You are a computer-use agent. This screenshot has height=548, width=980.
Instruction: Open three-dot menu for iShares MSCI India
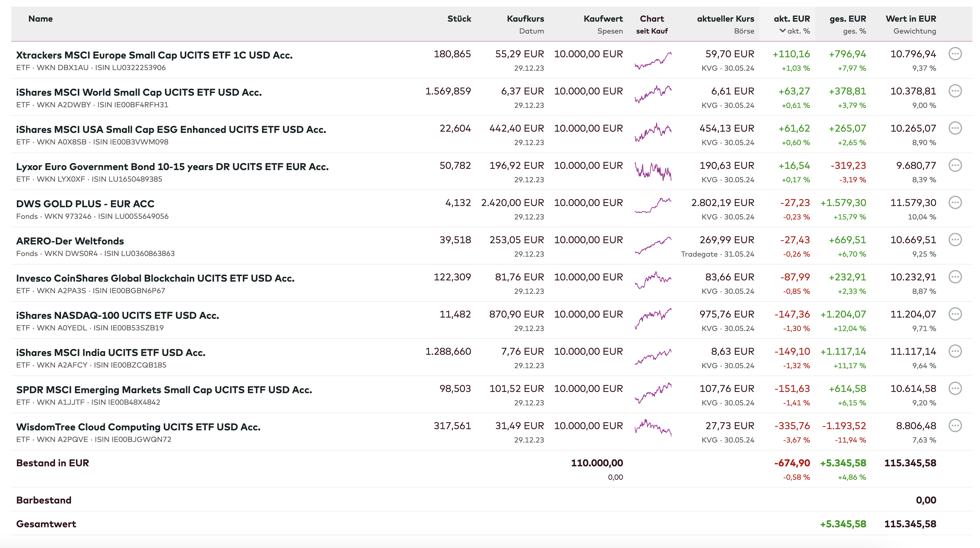pos(955,351)
